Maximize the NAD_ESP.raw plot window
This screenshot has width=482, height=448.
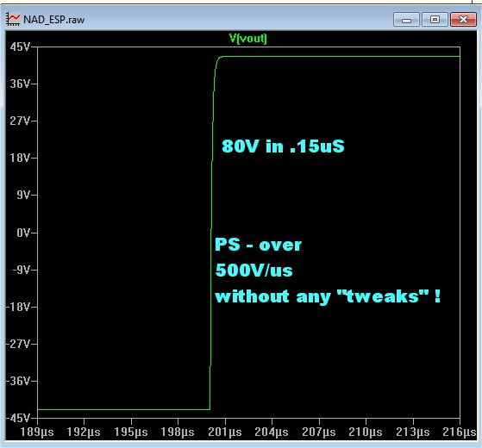click(x=435, y=20)
